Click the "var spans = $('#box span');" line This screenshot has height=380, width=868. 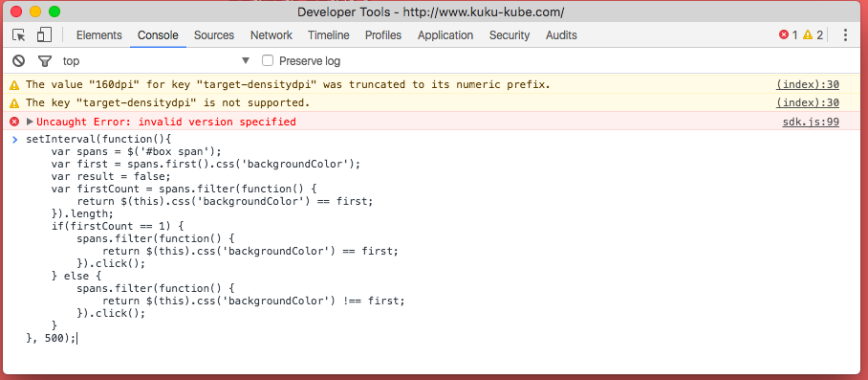(136, 152)
